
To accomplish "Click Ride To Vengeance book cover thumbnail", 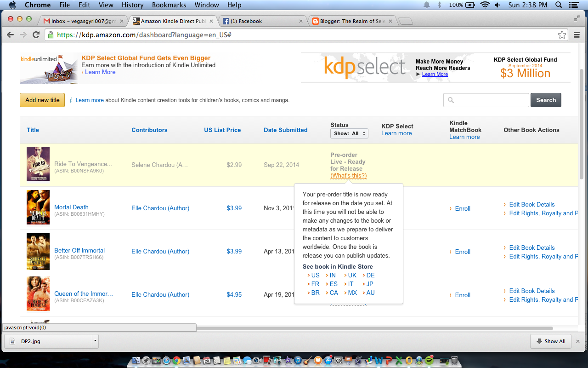I will (38, 164).
